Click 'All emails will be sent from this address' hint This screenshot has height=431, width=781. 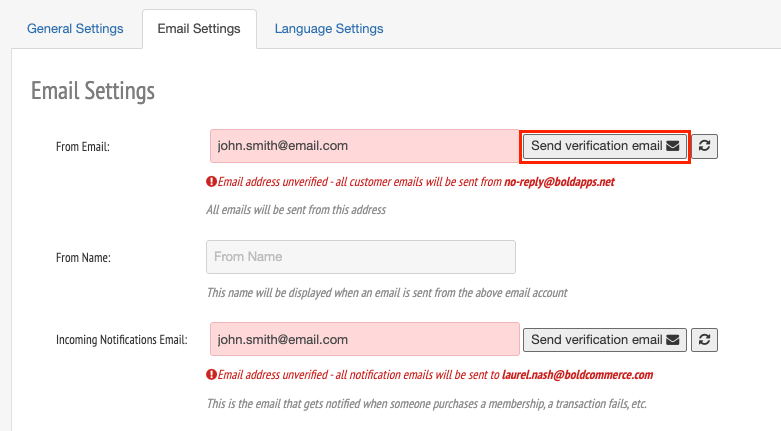(296, 210)
